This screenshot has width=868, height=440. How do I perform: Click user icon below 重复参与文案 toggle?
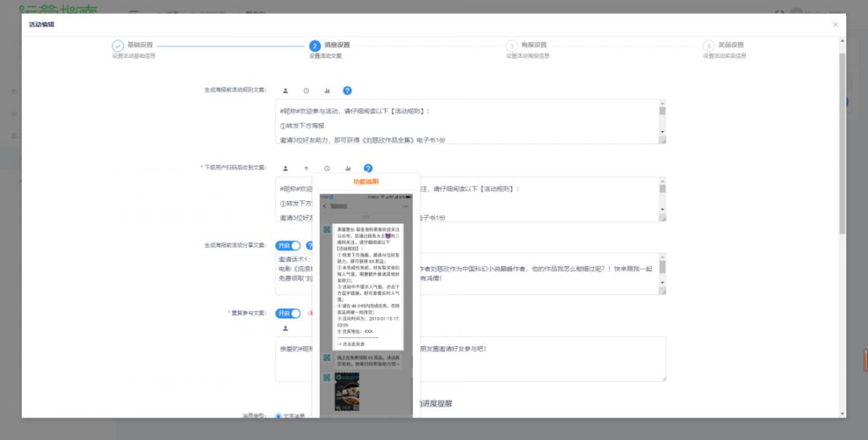[x=285, y=328]
